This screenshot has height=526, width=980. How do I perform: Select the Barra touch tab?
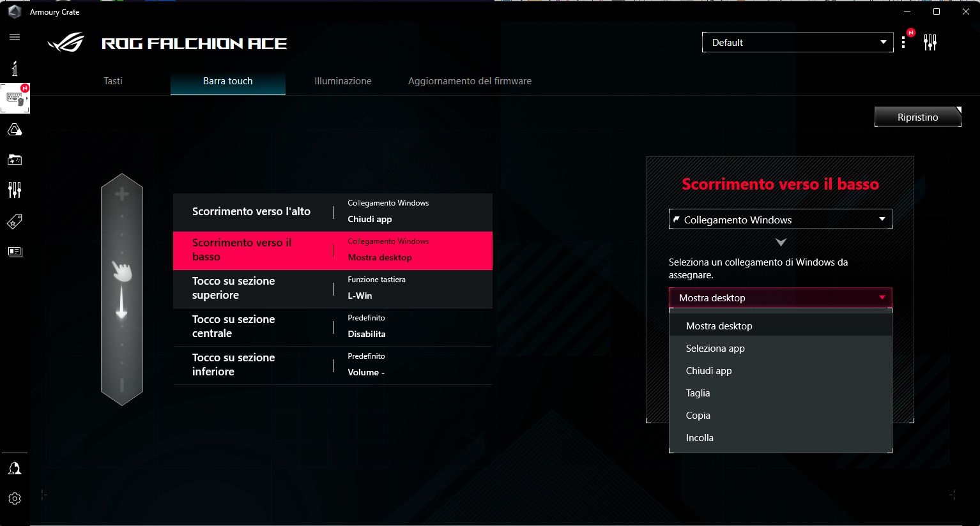pyautogui.click(x=228, y=81)
